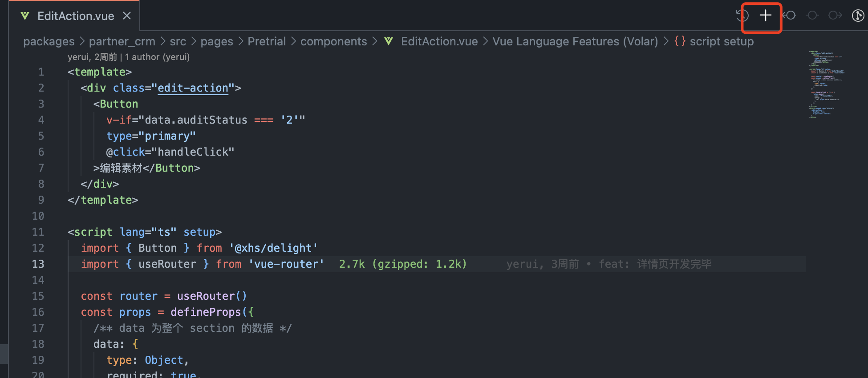Image resolution: width=868 pixels, height=378 pixels.
Task: Click the 'router' constant on line 15
Action: [x=138, y=296]
